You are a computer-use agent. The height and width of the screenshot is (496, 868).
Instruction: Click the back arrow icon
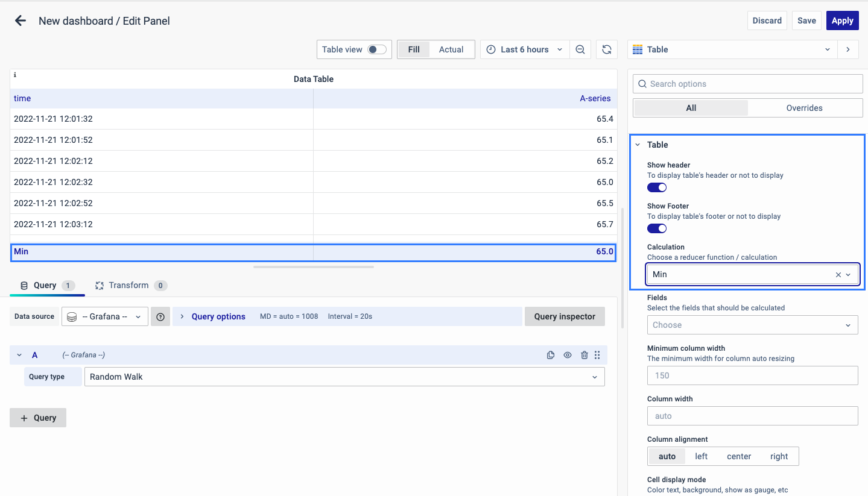21,20
